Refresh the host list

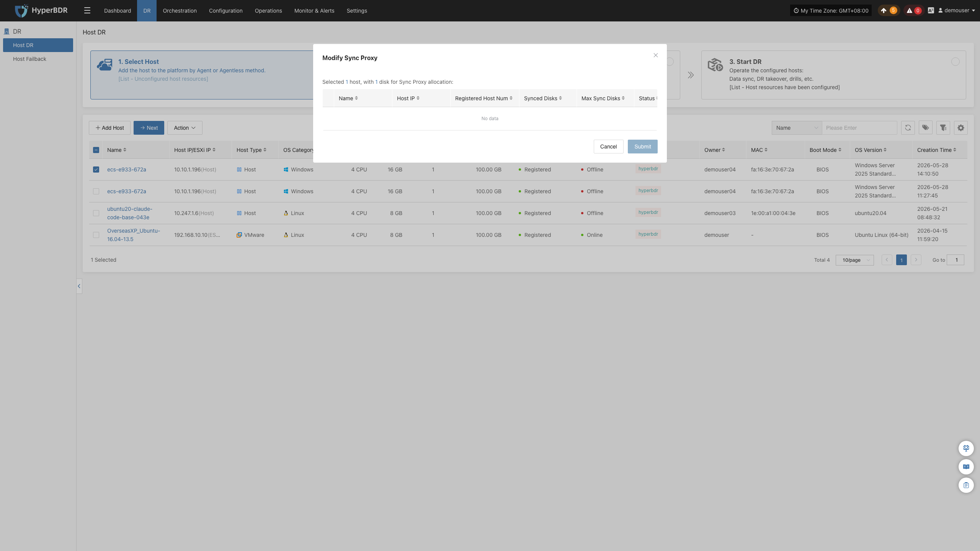click(908, 128)
